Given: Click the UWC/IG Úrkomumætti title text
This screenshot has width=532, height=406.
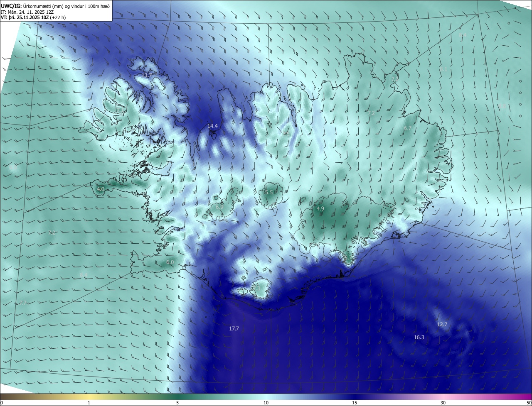Looking at the screenshot, I should point(55,6).
